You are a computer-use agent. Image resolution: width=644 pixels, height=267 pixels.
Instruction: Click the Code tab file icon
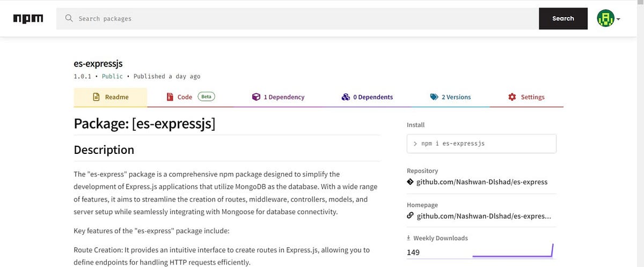170,97
